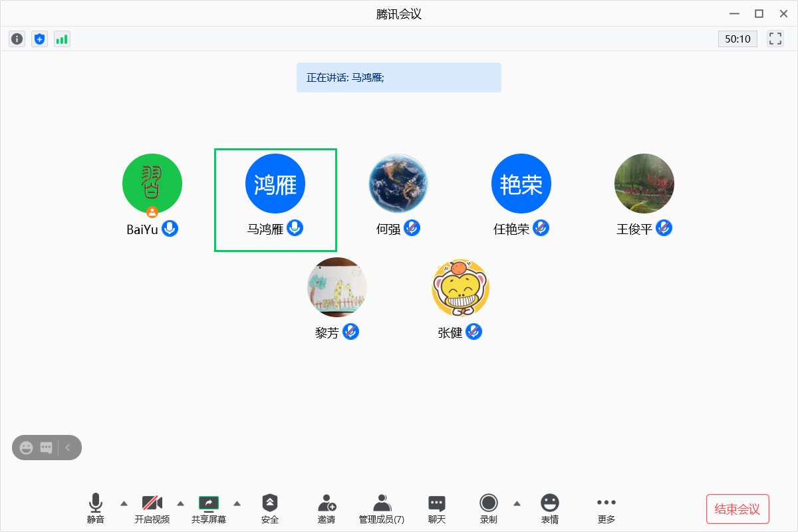Viewport: 798px width, 532px height.
Task: Click the blue security shield icon
Action: pos(40,39)
